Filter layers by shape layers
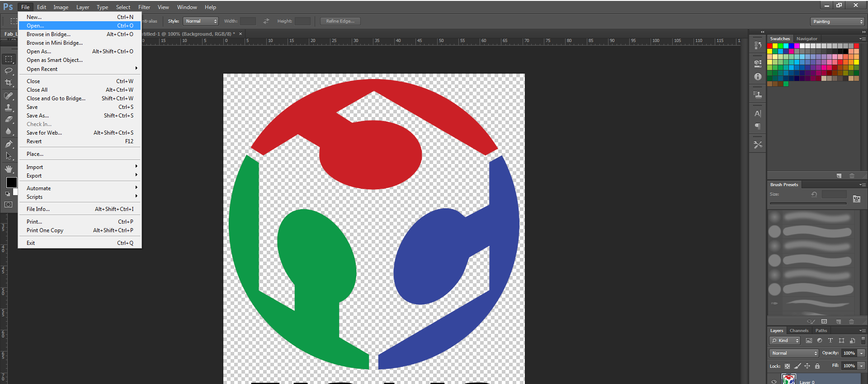 click(x=841, y=341)
